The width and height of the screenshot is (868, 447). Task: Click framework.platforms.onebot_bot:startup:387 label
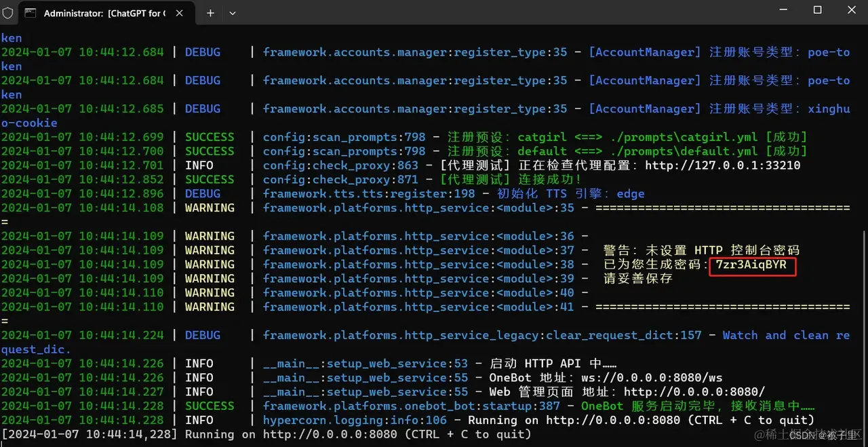pyautogui.click(x=412, y=406)
